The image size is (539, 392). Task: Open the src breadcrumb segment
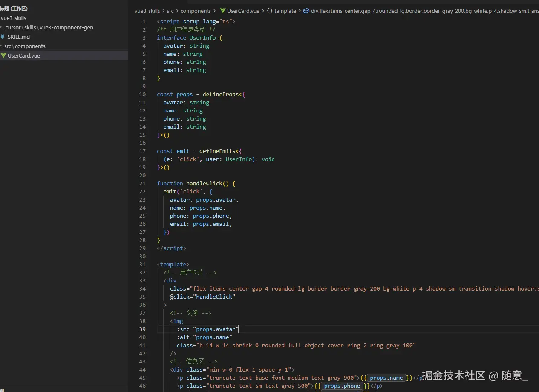(x=170, y=11)
